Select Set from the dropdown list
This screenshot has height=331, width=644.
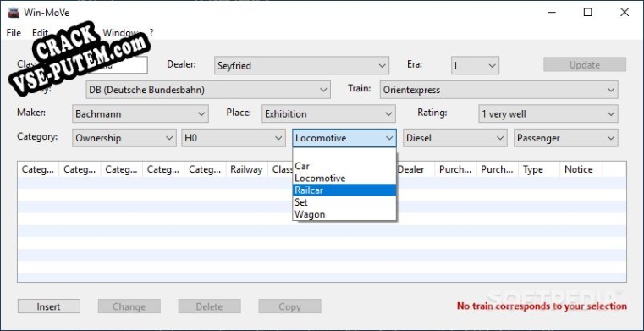[x=344, y=202]
